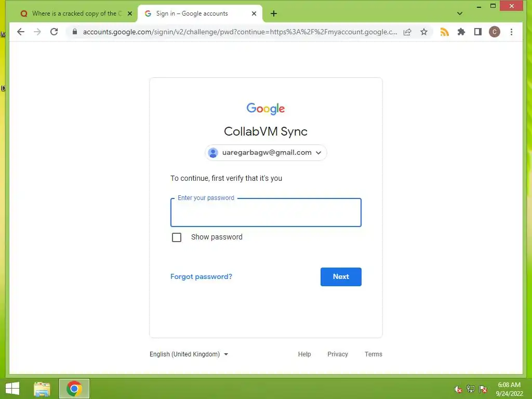Tick the Show password checkbox
The height and width of the screenshot is (399, 532).
tap(177, 237)
